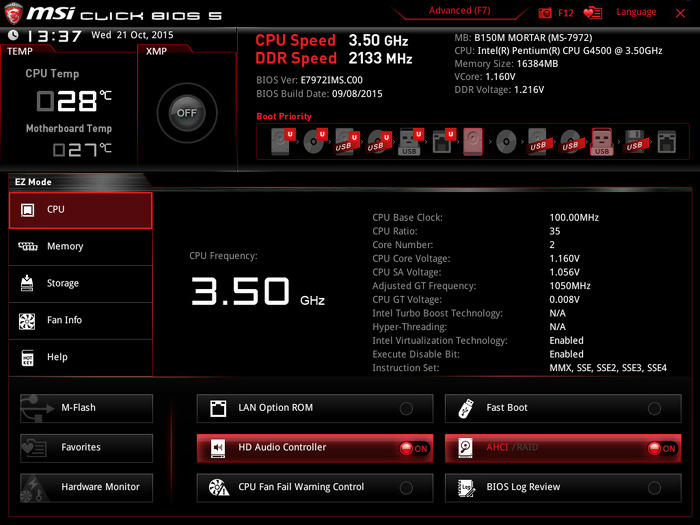Close the BIOS with the red X
700x525 pixels.
pos(680,13)
